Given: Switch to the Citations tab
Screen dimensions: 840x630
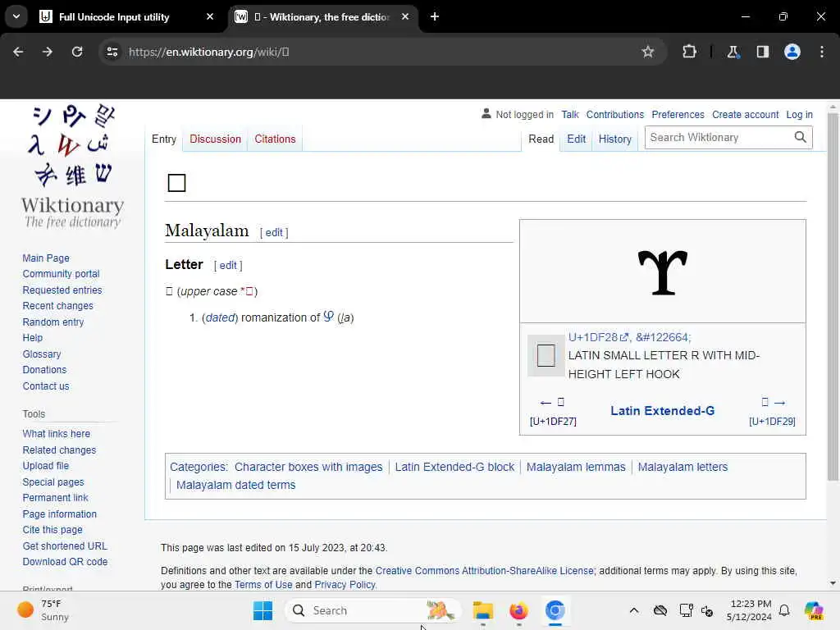Looking at the screenshot, I should pos(275,139).
